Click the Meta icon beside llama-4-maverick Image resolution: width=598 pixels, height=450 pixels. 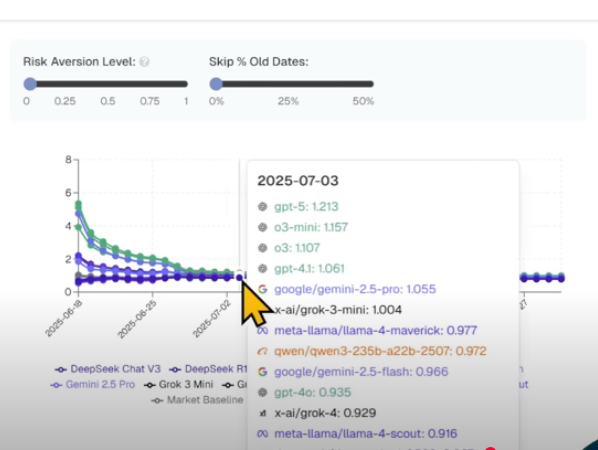pyautogui.click(x=262, y=330)
